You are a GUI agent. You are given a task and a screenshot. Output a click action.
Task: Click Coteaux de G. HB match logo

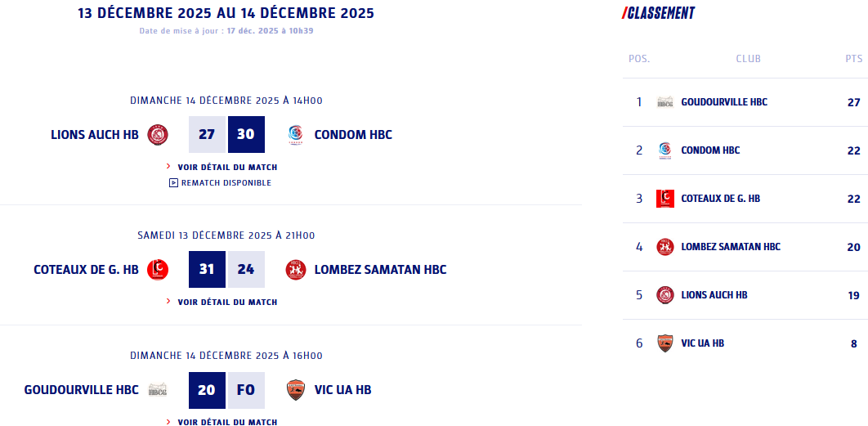click(x=158, y=270)
